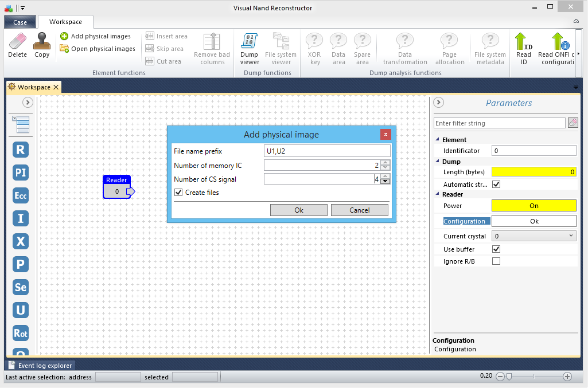The height and width of the screenshot is (388, 588).
Task: Toggle the Power On switch
Action: (x=534, y=206)
